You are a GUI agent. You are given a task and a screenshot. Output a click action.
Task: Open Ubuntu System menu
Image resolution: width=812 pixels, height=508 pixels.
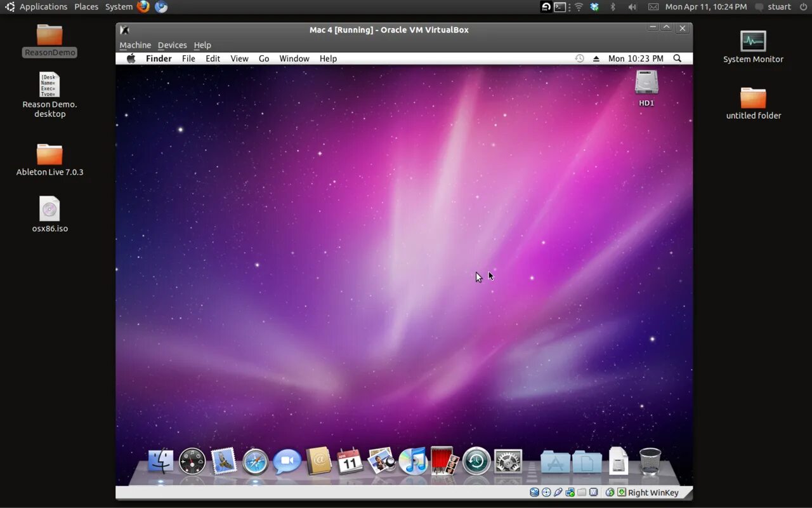pyautogui.click(x=119, y=6)
